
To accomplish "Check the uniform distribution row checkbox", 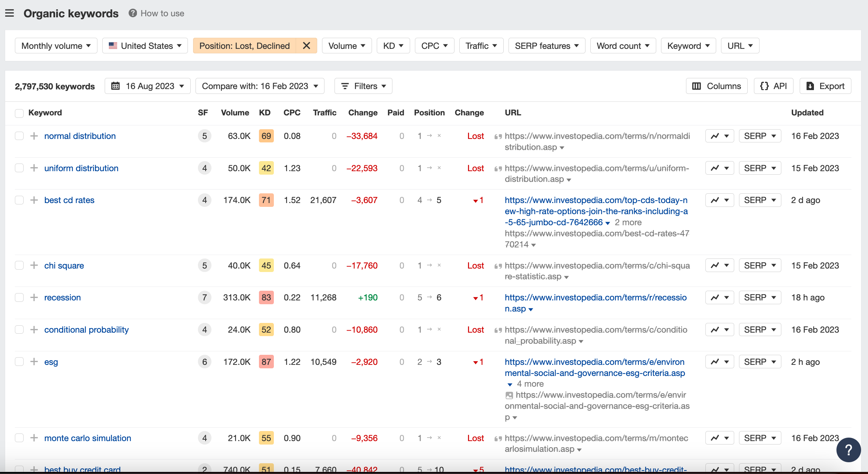I will point(19,168).
